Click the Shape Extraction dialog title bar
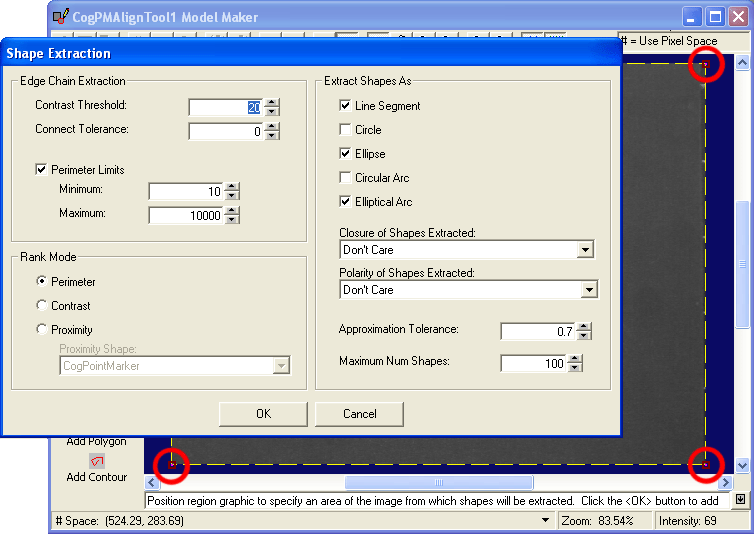Viewport: 754px width, 534px height. click(311, 53)
